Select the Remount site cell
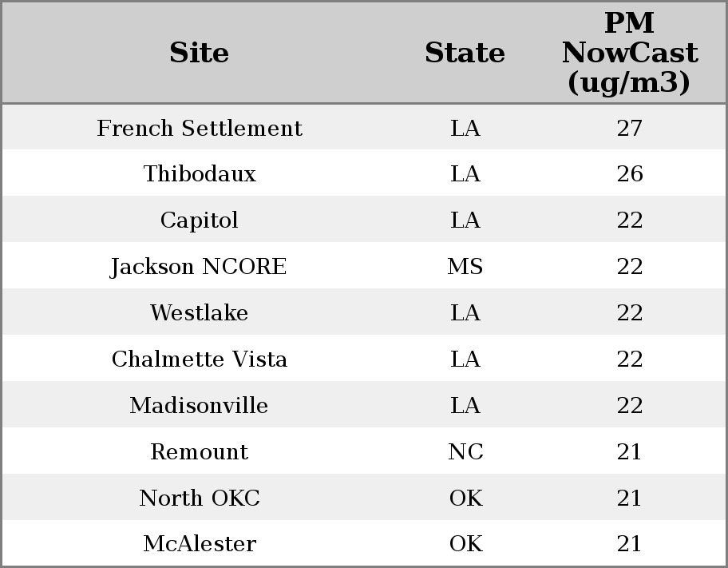 [200, 452]
